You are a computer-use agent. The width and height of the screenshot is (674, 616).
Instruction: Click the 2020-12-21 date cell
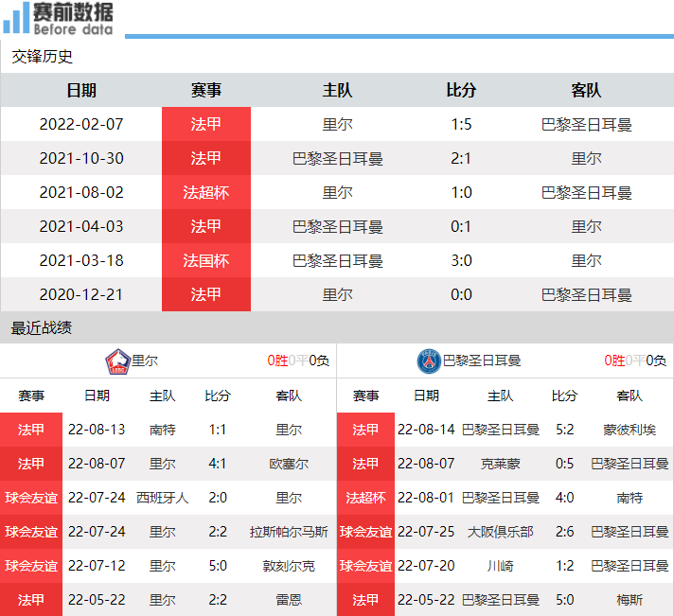(x=81, y=294)
